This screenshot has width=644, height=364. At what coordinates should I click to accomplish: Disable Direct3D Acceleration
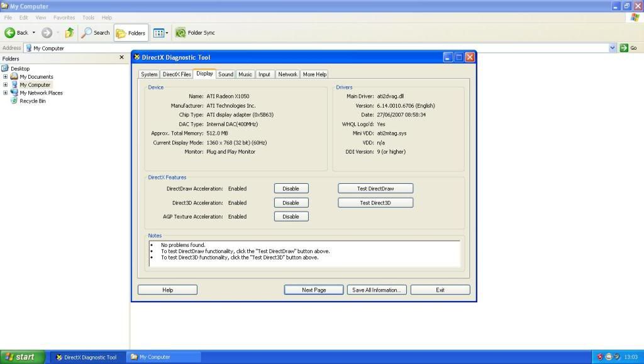291,203
